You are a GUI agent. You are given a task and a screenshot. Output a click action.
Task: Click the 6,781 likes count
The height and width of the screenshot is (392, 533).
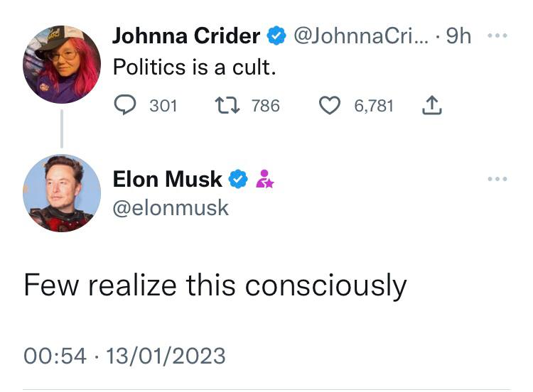[x=373, y=106]
